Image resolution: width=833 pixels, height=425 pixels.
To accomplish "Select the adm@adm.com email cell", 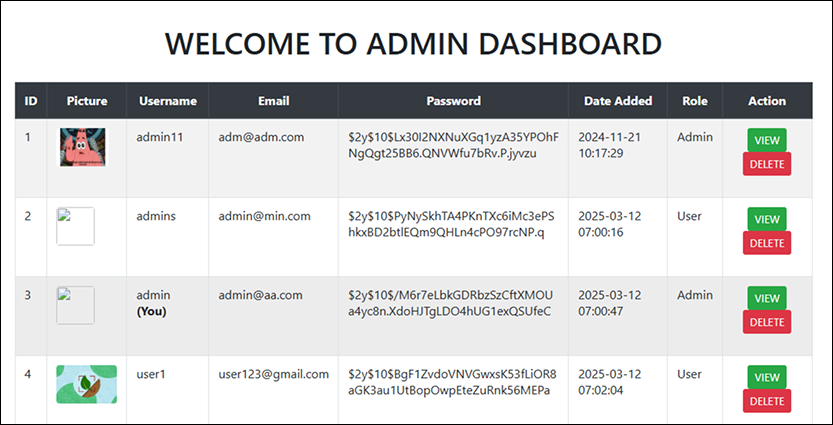I will click(x=261, y=137).
